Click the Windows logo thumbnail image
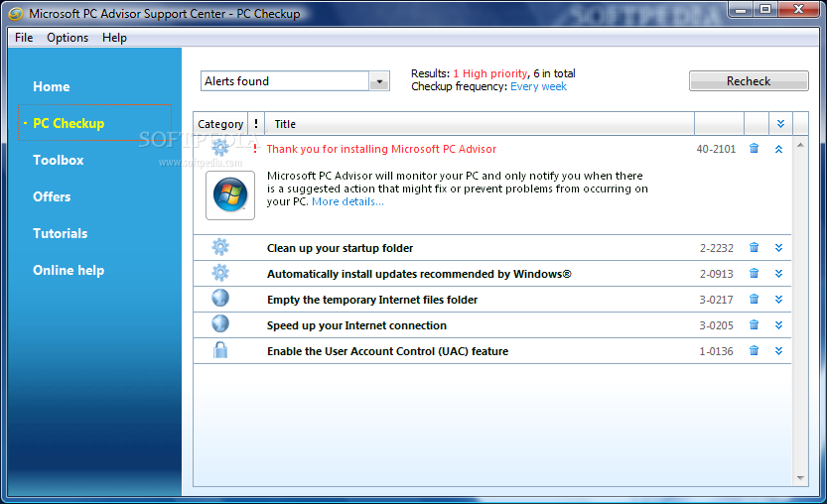This screenshot has width=827, height=504. (x=230, y=195)
